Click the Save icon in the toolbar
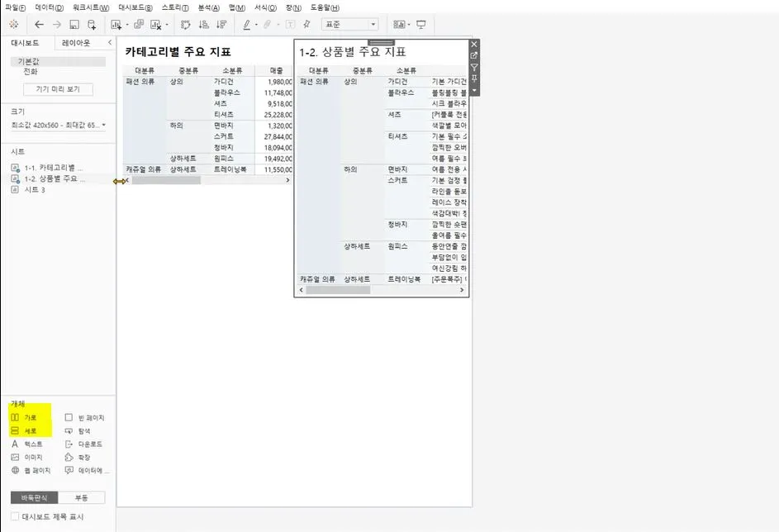Screen dimensions: 779x532 (74, 25)
